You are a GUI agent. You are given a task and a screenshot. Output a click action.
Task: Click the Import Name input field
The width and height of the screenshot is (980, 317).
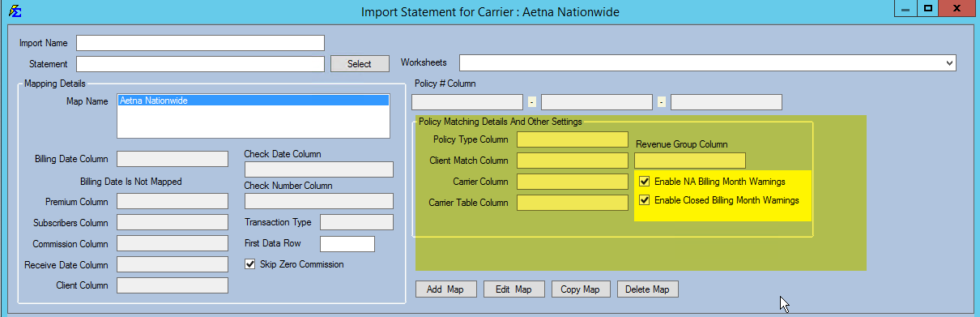click(x=200, y=43)
